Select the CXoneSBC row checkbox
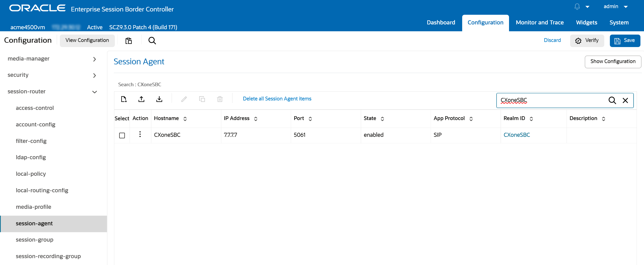Viewport: 644px width, 265px height. (x=122, y=135)
